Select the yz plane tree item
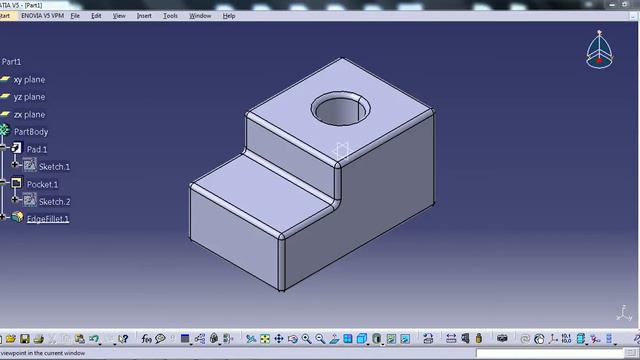 29,97
